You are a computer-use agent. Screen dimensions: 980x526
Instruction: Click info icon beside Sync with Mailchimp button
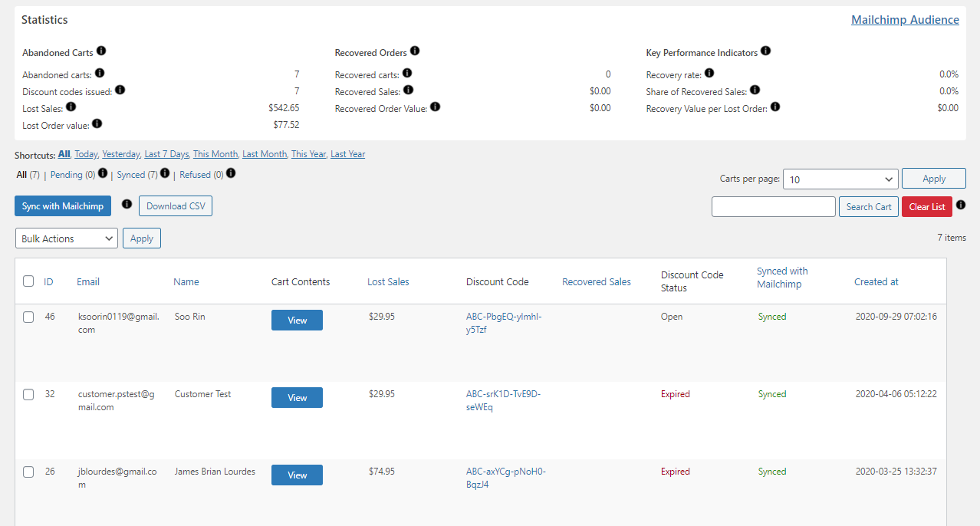point(127,205)
